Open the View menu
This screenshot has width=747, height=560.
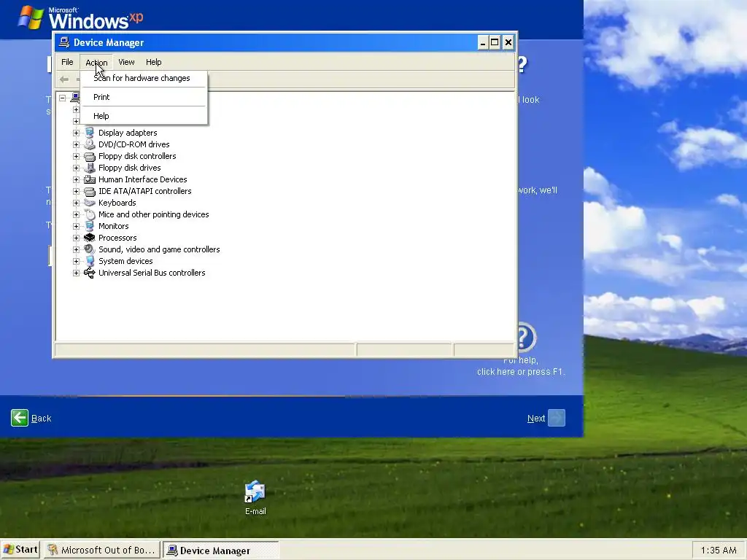126,62
